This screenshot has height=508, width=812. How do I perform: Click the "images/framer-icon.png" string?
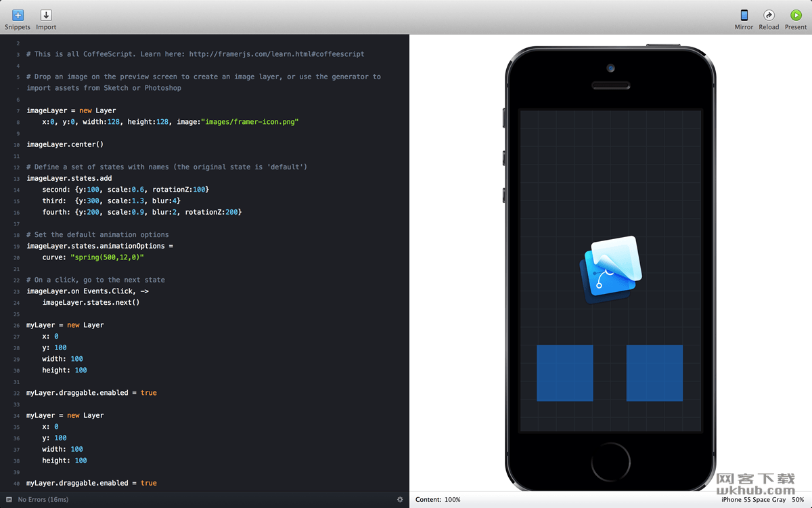[x=250, y=122]
